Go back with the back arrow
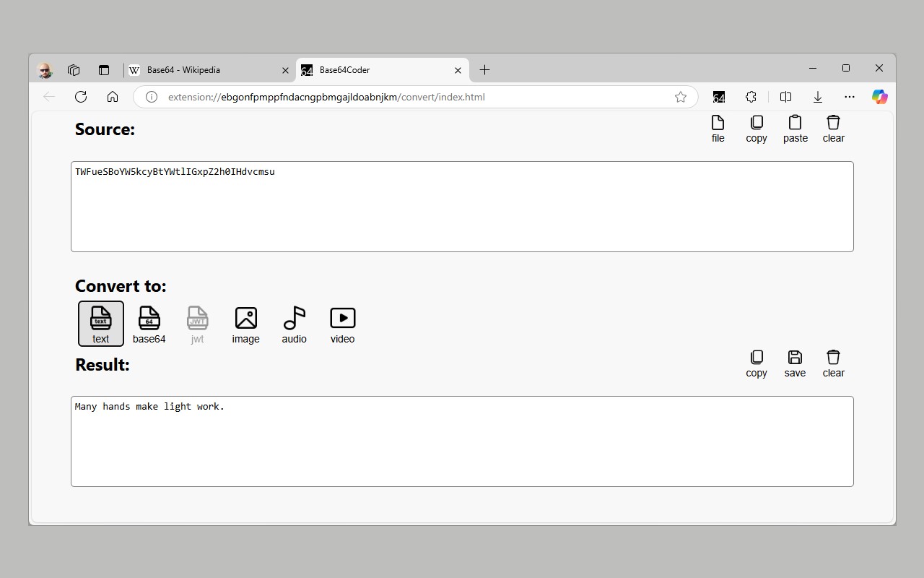 (49, 97)
